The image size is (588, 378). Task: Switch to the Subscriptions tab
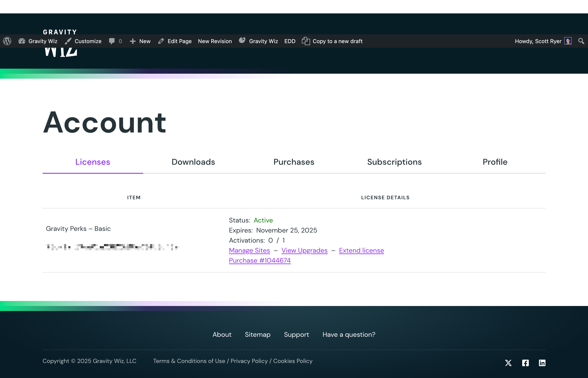click(x=394, y=162)
